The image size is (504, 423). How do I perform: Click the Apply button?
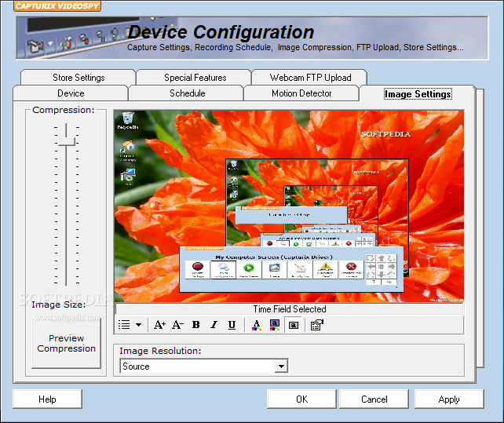point(449,399)
